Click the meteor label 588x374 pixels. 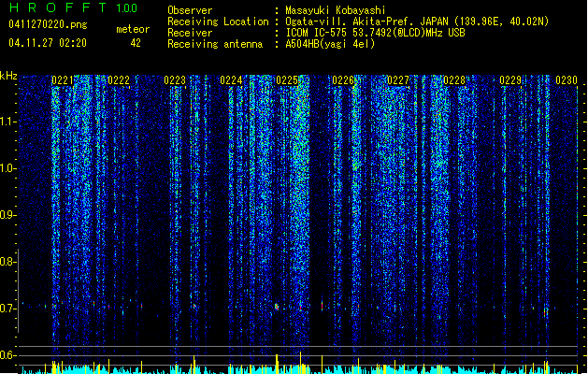133,29
